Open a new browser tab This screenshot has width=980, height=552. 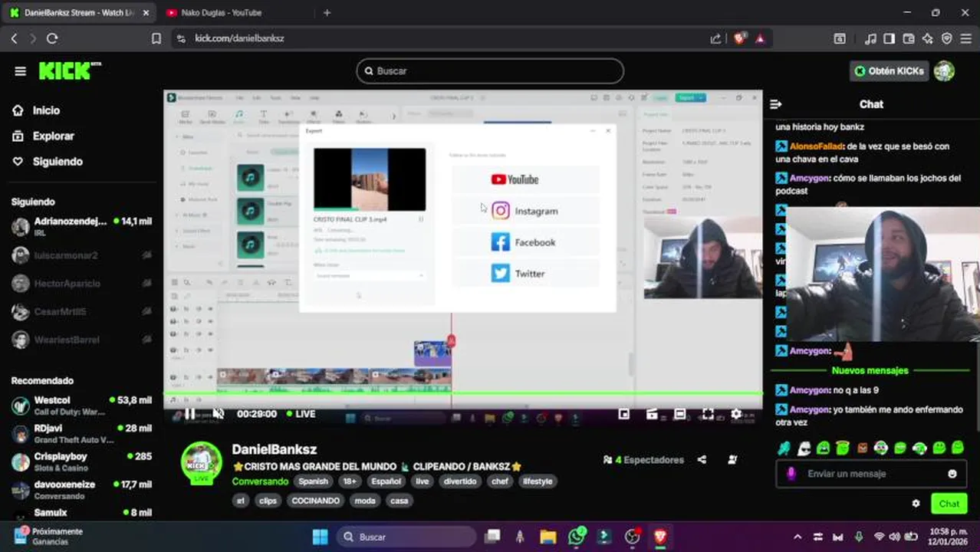327,12
